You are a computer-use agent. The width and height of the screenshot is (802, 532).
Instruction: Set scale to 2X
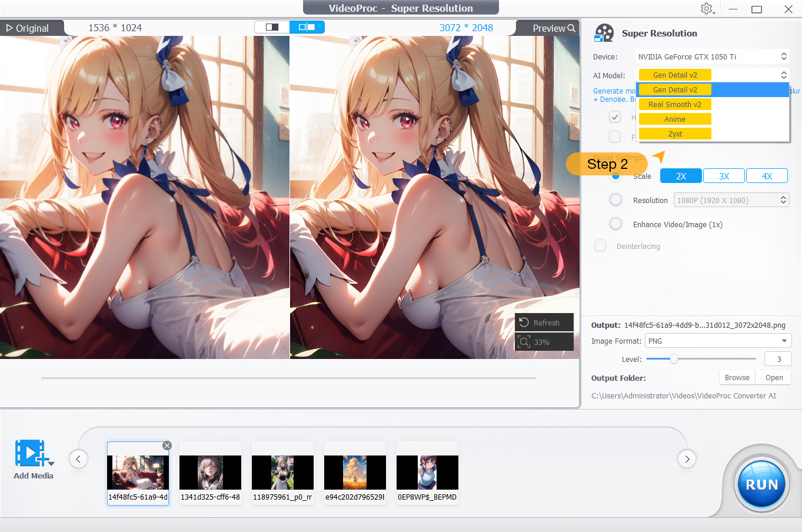click(681, 176)
